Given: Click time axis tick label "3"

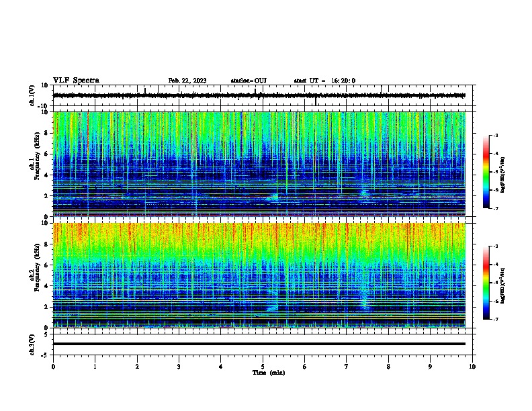Looking at the screenshot, I should tap(179, 367).
